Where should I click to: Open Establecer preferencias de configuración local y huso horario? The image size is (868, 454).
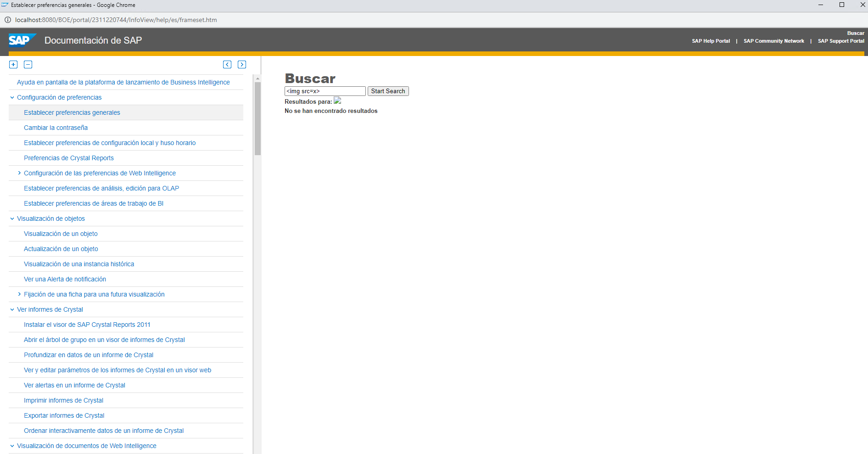110,143
